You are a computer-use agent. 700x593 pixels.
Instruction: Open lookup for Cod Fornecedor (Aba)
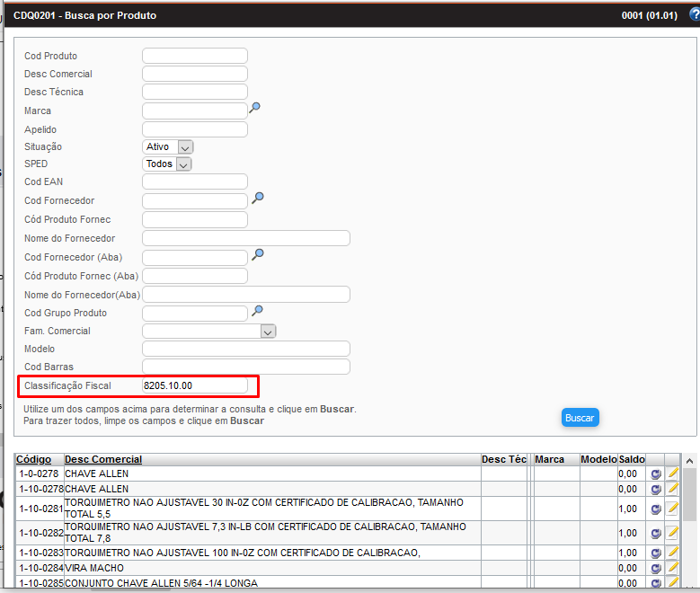[257, 255]
